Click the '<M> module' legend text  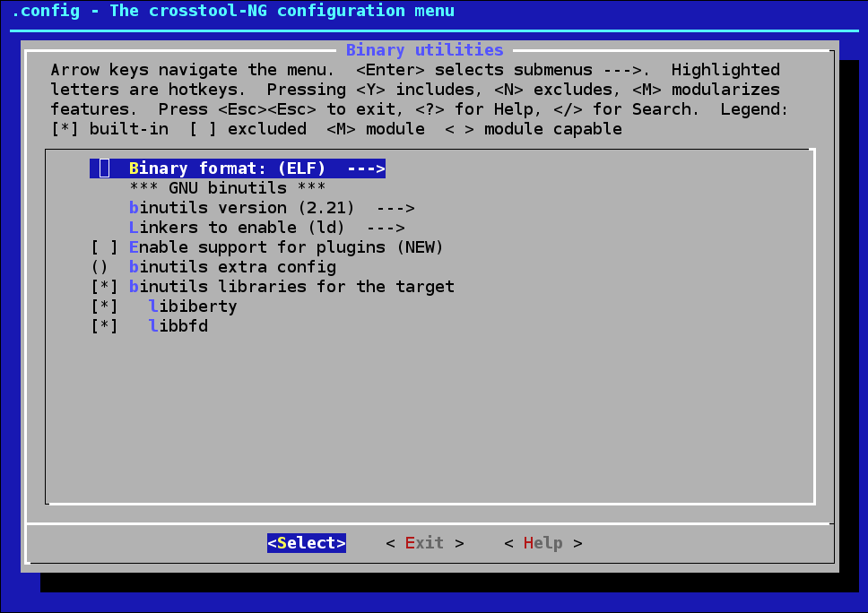click(376, 129)
